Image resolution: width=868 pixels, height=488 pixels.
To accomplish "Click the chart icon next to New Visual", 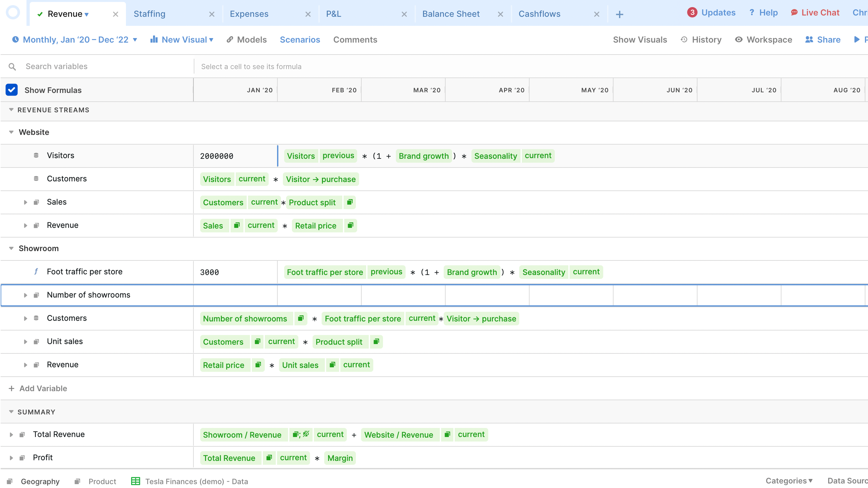I will (x=154, y=39).
